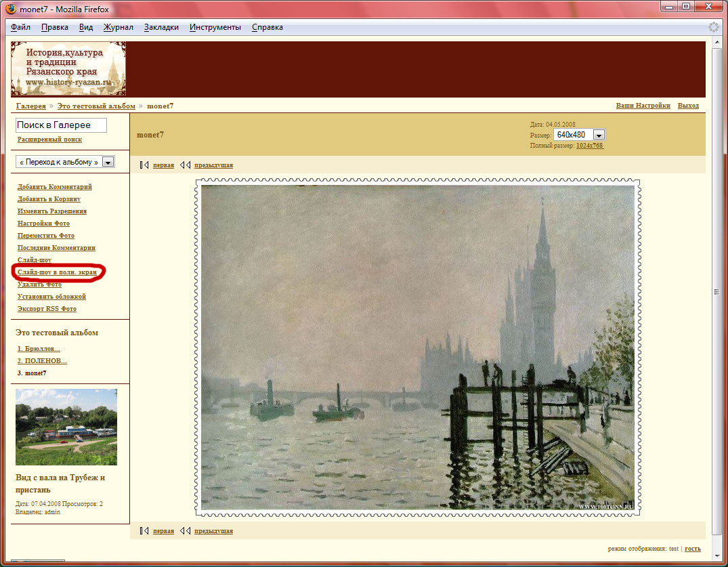Click Экспорт RSS Фото link
Viewport: 728px width, 567px height.
47,309
